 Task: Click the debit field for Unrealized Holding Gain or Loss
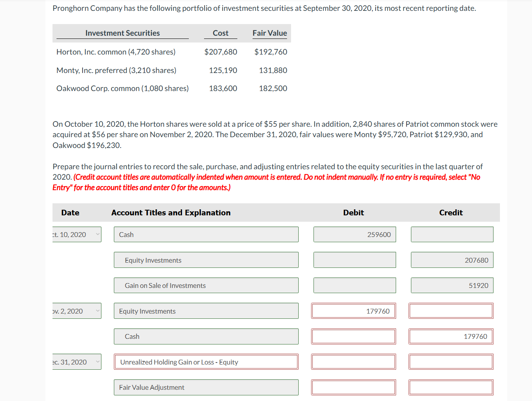click(x=354, y=362)
